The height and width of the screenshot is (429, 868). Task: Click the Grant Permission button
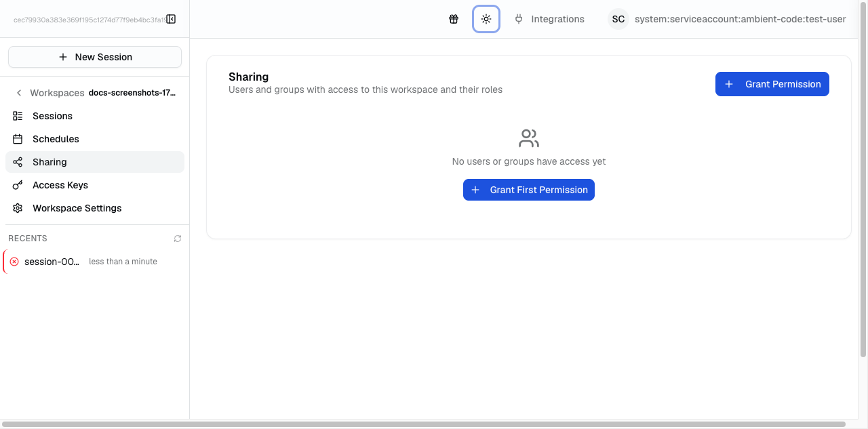772,84
